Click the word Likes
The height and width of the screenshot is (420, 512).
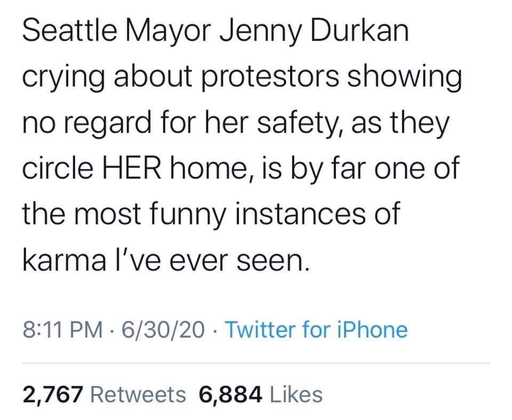(x=296, y=394)
